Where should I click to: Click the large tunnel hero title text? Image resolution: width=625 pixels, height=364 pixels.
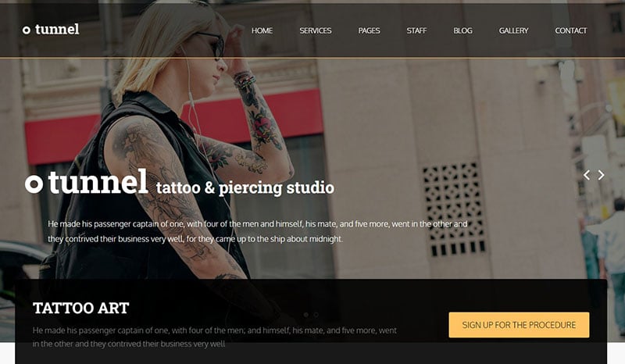(x=98, y=181)
